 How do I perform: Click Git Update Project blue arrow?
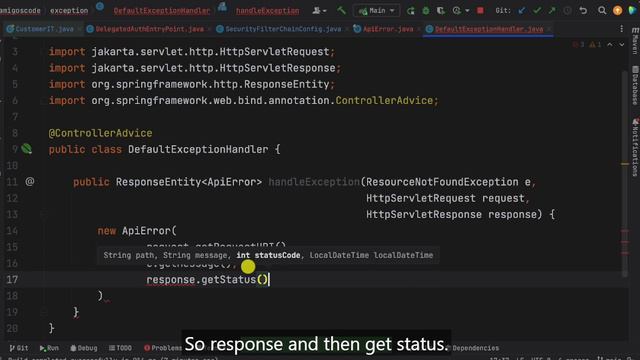[522, 11]
